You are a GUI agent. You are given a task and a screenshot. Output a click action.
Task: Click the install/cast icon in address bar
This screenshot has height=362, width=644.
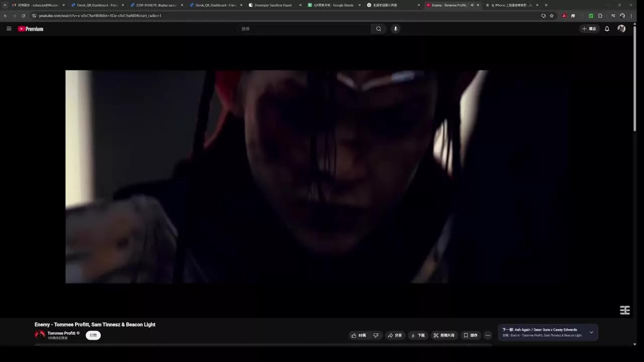(543, 16)
